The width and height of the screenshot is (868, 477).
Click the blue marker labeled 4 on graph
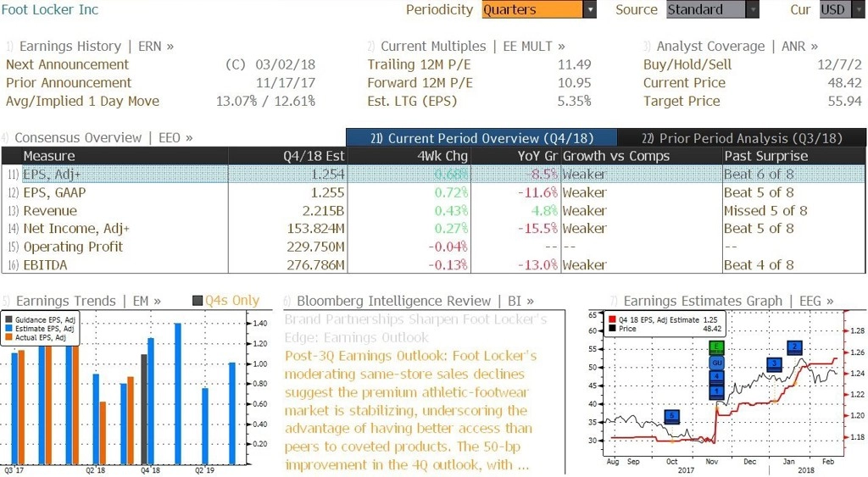[716, 377]
